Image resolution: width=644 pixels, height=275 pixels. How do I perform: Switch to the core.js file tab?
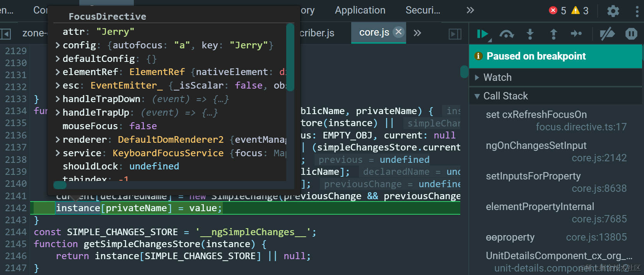pyautogui.click(x=374, y=32)
